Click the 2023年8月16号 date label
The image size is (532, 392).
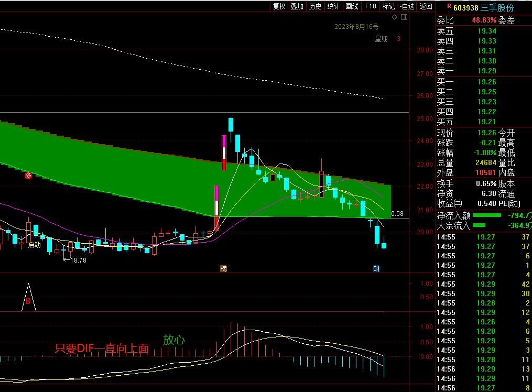click(x=356, y=26)
